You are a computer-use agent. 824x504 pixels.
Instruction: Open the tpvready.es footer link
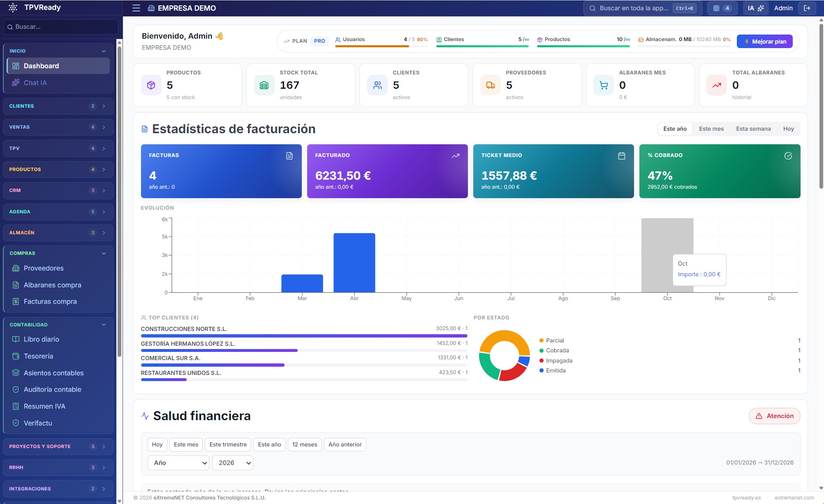coord(746,498)
